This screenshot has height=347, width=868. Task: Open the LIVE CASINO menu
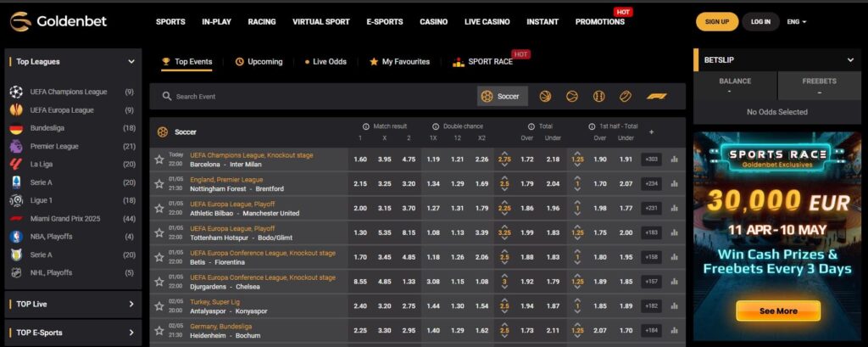coord(487,22)
